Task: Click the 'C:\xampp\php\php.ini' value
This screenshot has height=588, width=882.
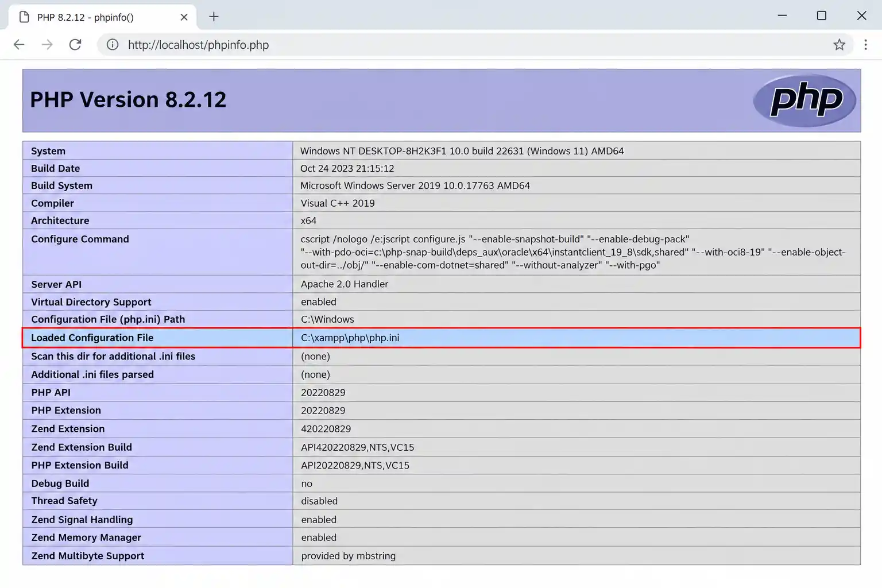Action: (x=350, y=338)
